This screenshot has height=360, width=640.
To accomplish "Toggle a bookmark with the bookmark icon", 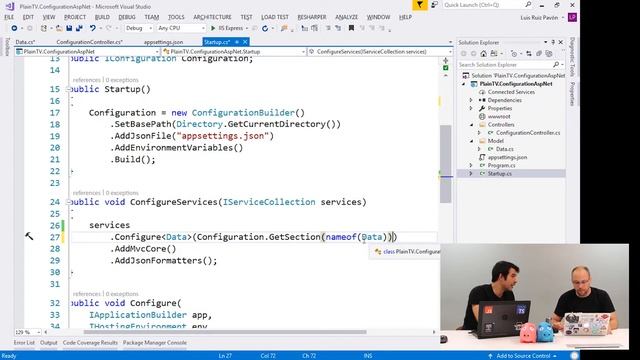I will click(x=351, y=28).
